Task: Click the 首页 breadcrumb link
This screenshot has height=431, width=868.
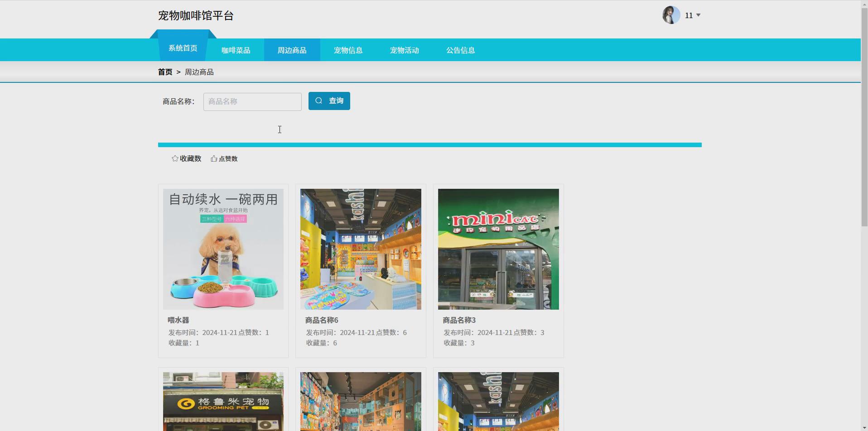Action: click(x=165, y=72)
